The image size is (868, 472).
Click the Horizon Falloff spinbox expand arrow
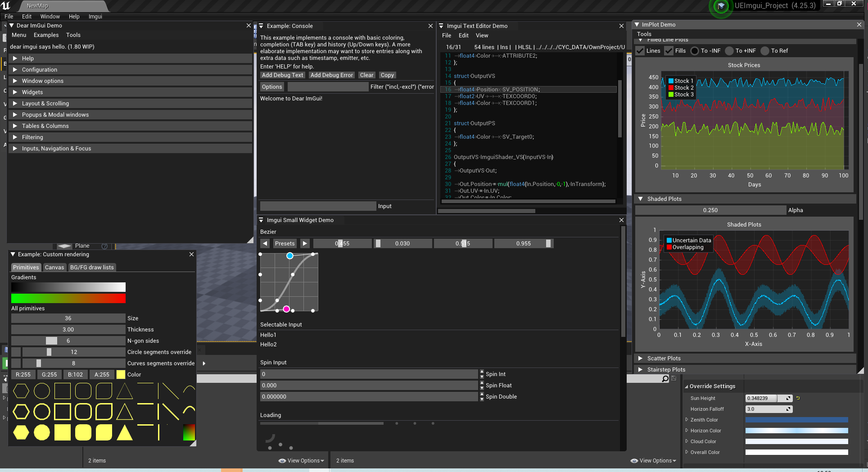788,409
